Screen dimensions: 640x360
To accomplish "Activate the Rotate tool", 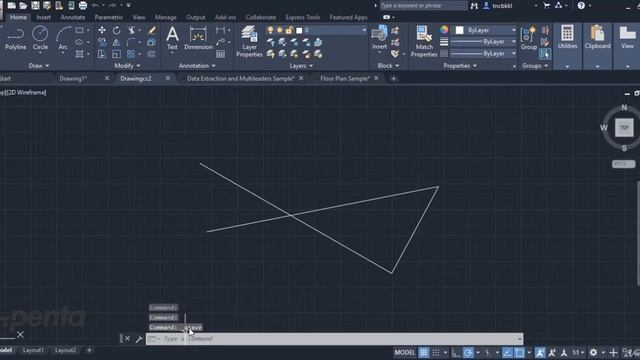I will pos(116,30).
